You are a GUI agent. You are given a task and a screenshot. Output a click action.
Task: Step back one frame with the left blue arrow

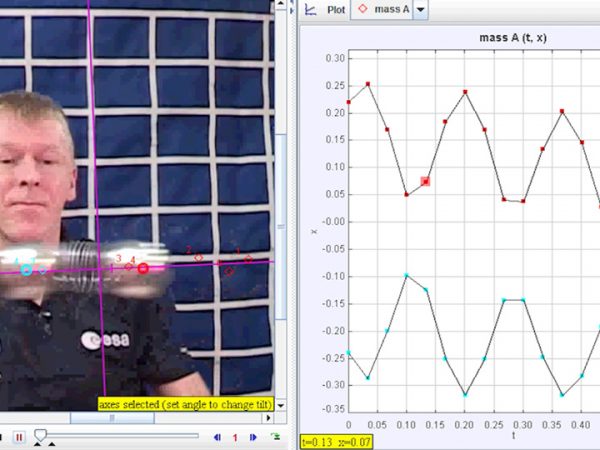(218, 437)
